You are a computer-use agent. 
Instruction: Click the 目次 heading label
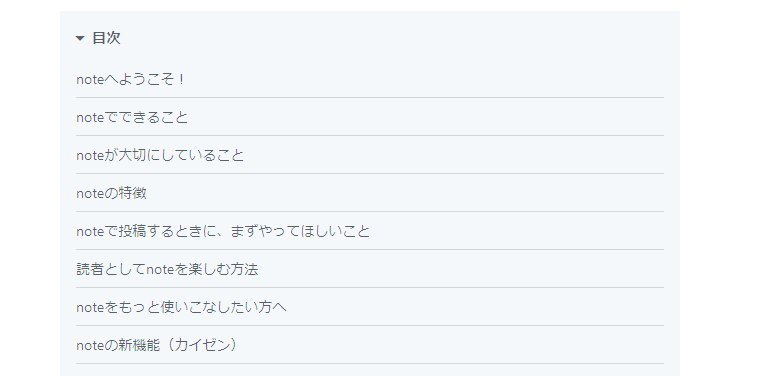coord(106,38)
